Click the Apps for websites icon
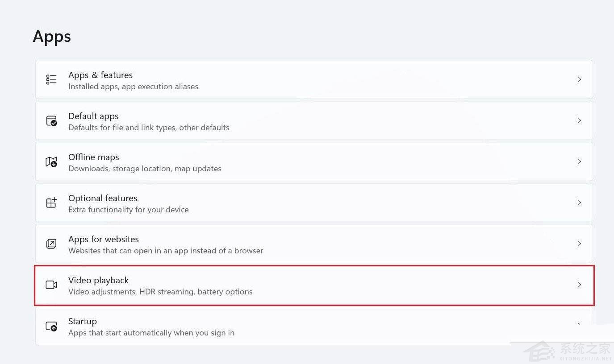The image size is (614, 364). (x=51, y=244)
